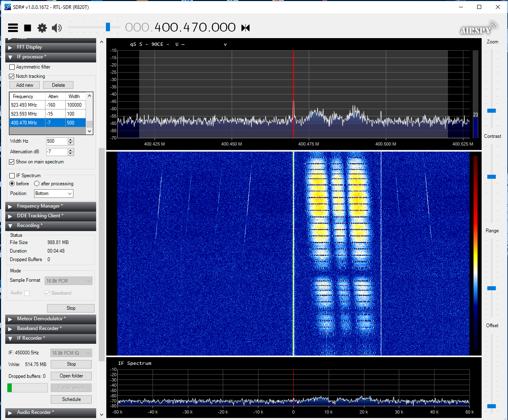
Task: Decrease Attenuation dB with down stepper arrow
Action: pos(71,154)
